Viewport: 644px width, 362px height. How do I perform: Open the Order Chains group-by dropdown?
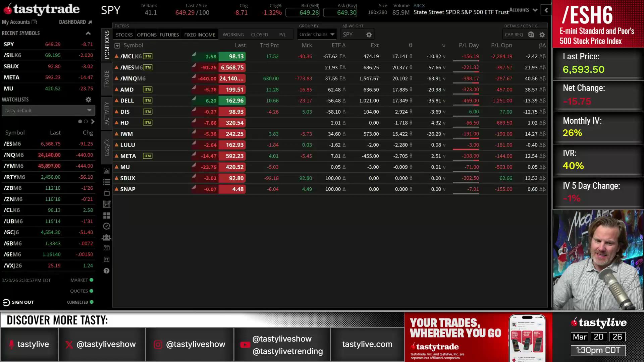317,35
